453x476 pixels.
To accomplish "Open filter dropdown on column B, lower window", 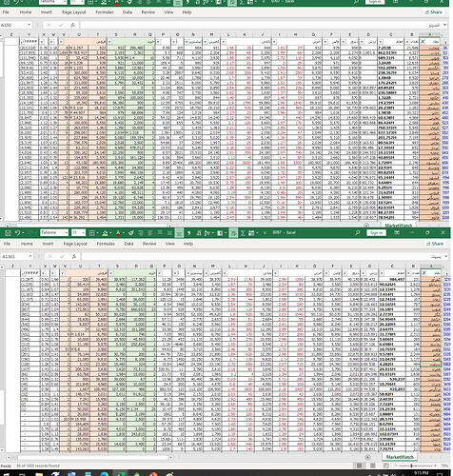I will [409, 273].
